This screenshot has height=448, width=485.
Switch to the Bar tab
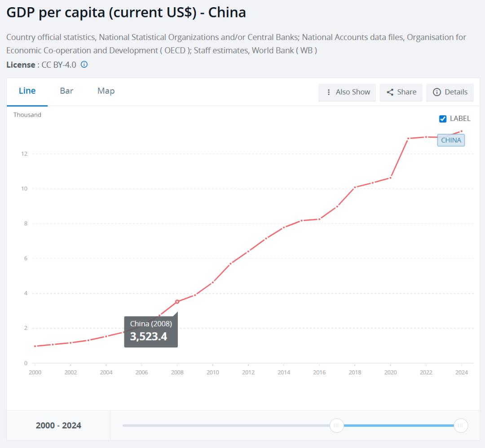tap(66, 91)
